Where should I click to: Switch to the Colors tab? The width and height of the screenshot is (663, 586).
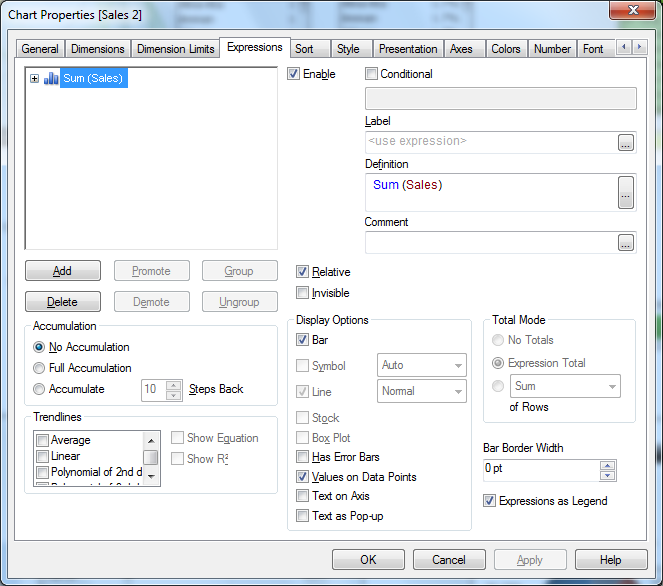pos(506,49)
